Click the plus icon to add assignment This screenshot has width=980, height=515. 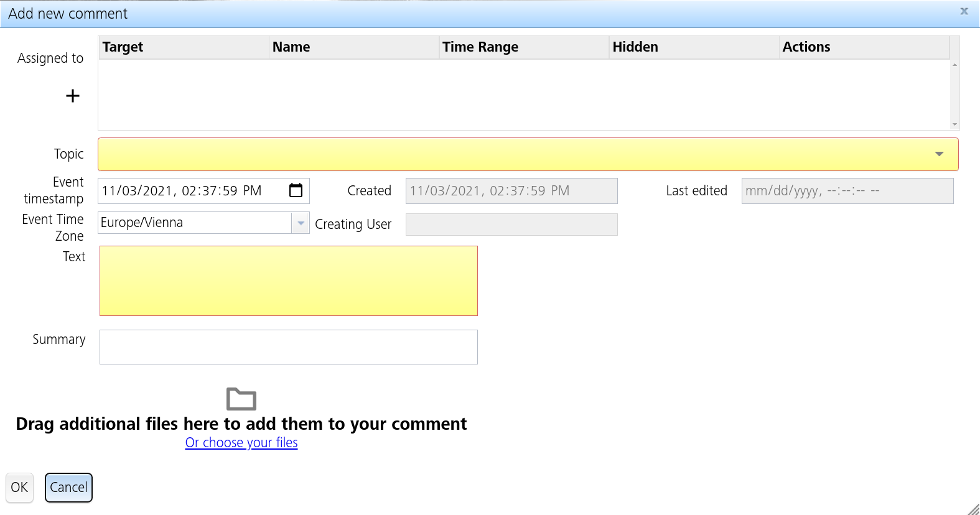[73, 96]
